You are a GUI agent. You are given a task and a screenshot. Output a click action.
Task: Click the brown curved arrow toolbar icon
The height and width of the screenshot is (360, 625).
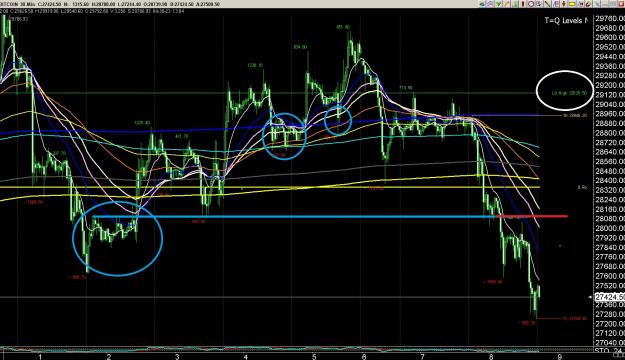(589, 4)
